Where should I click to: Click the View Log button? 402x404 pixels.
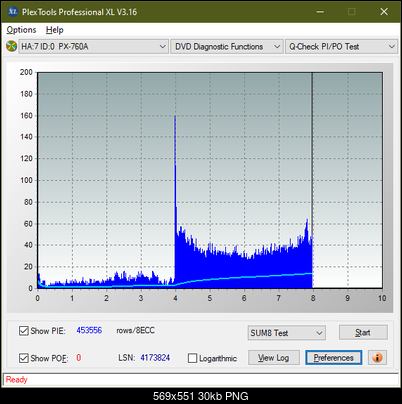274,358
